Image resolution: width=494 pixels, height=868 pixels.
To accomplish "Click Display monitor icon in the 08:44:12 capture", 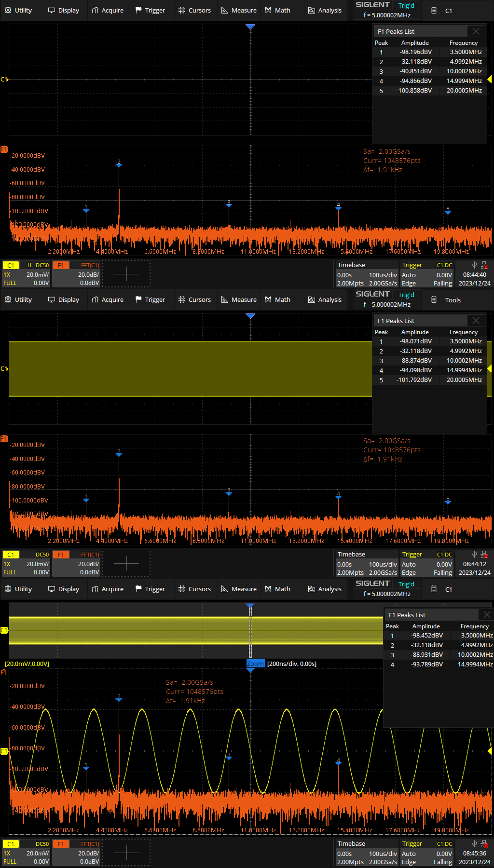I will click(x=52, y=299).
